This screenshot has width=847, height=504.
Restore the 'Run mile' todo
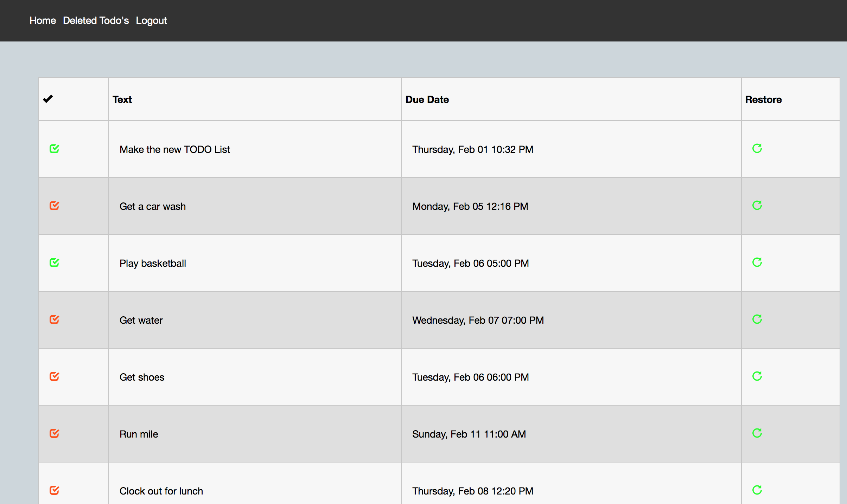point(757,433)
